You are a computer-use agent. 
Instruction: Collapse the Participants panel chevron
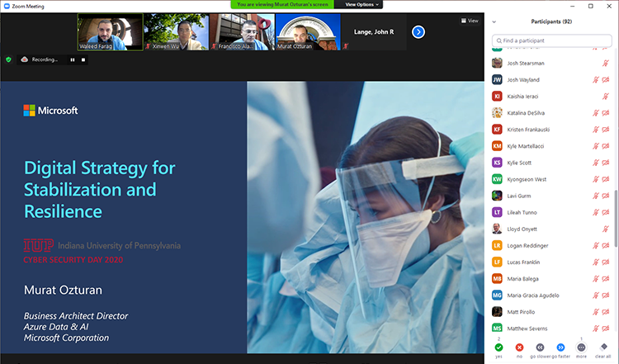tap(494, 21)
